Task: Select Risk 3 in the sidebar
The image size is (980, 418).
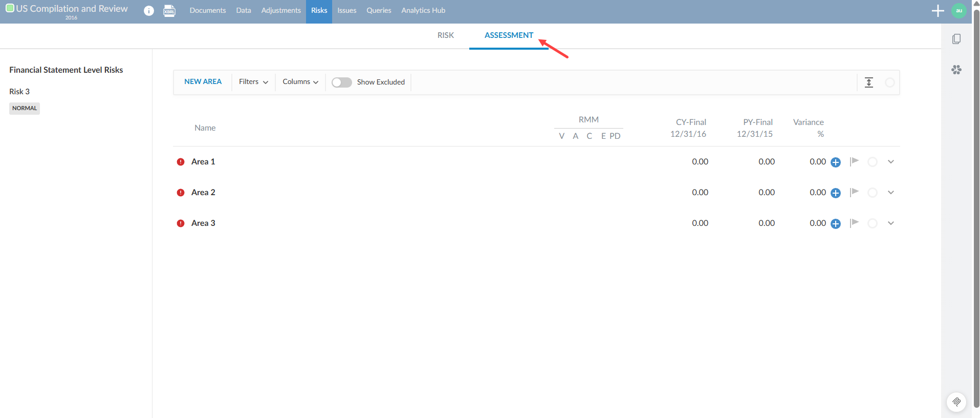Action: pos(19,92)
